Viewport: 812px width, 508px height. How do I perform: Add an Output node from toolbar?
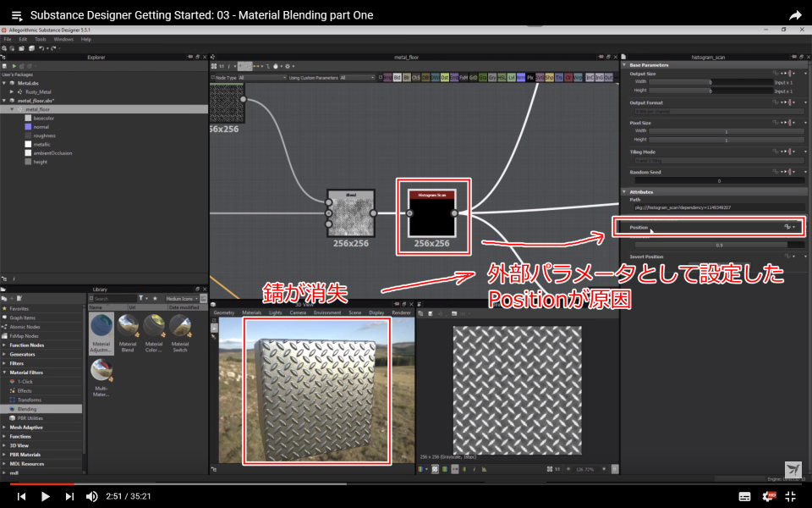(609, 78)
